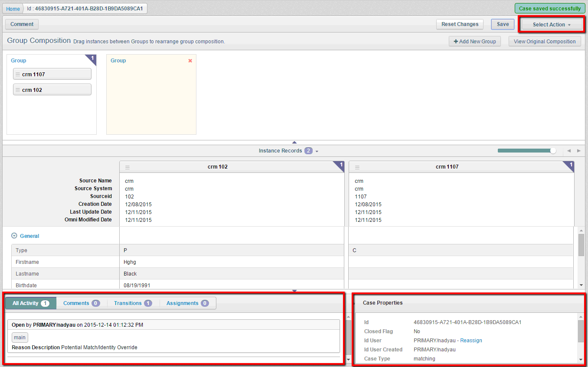
Task: Collapse Group Composition panel with up arrow
Action: point(294,142)
